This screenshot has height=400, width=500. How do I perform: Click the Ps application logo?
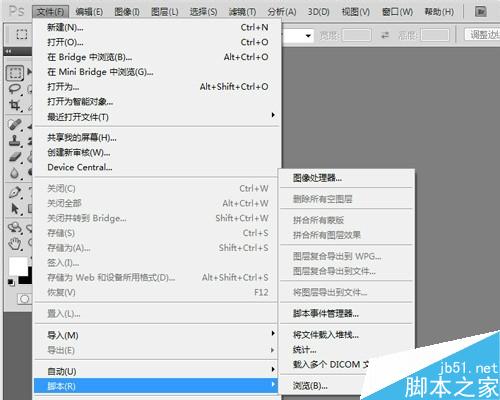point(16,11)
